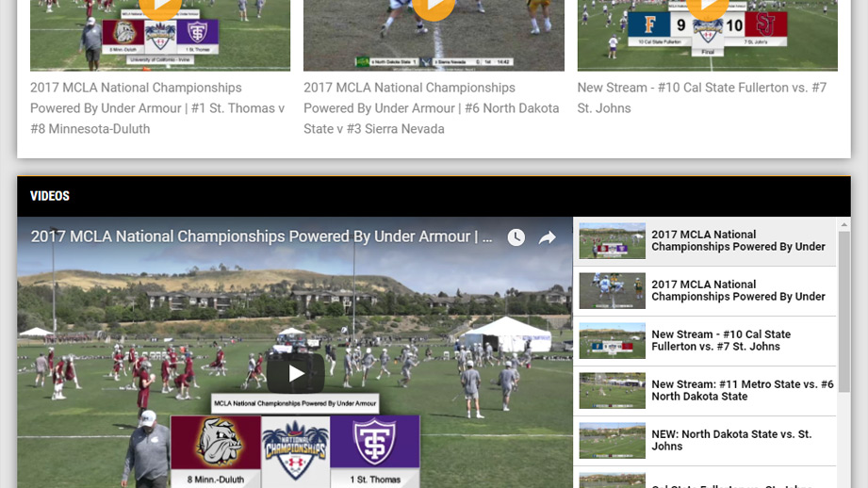Select playlist item NEW: North Dakota State vs. St. Johns
The image size is (868, 488).
(705, 440)
